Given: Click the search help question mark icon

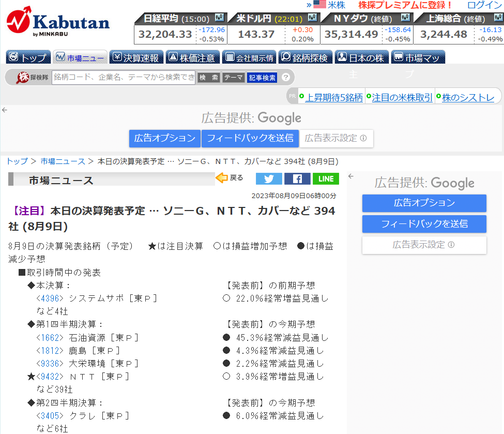Looking at the screenshot, I should (x=285, y=78).
